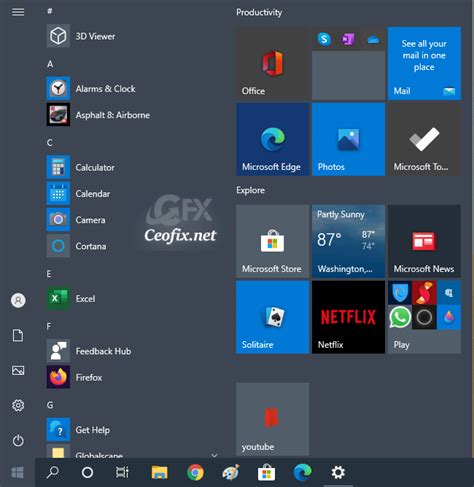This screenshot has height=487, width=474.
Task: Open the Office tile
Action: (272, 63)
